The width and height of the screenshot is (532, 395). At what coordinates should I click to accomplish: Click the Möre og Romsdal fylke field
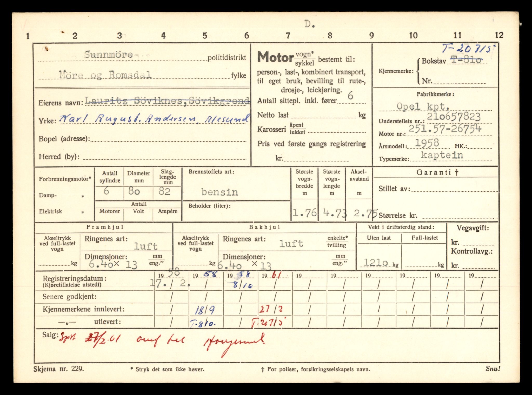click(x=105, y=75)
